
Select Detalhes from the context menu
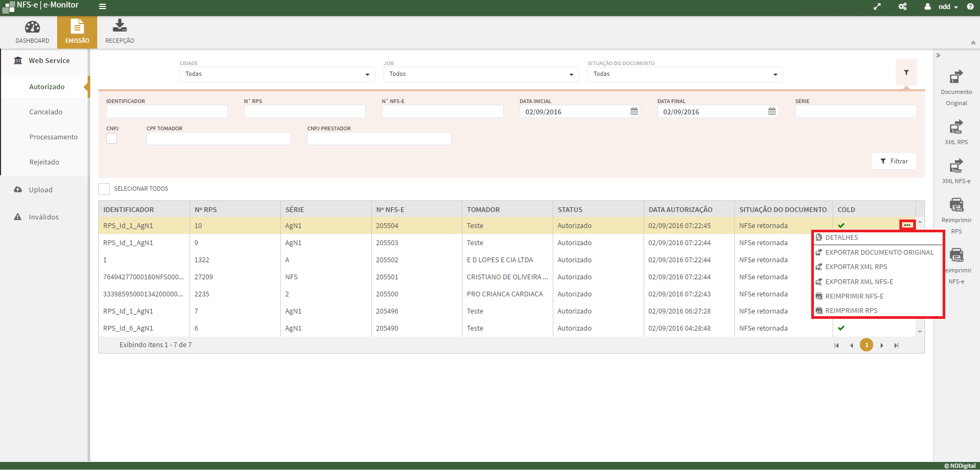842,238
